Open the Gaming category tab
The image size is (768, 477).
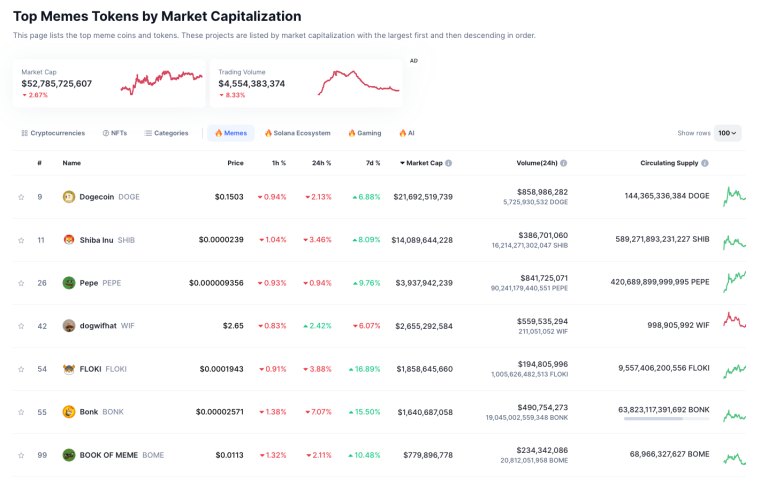tap(364, 133)
